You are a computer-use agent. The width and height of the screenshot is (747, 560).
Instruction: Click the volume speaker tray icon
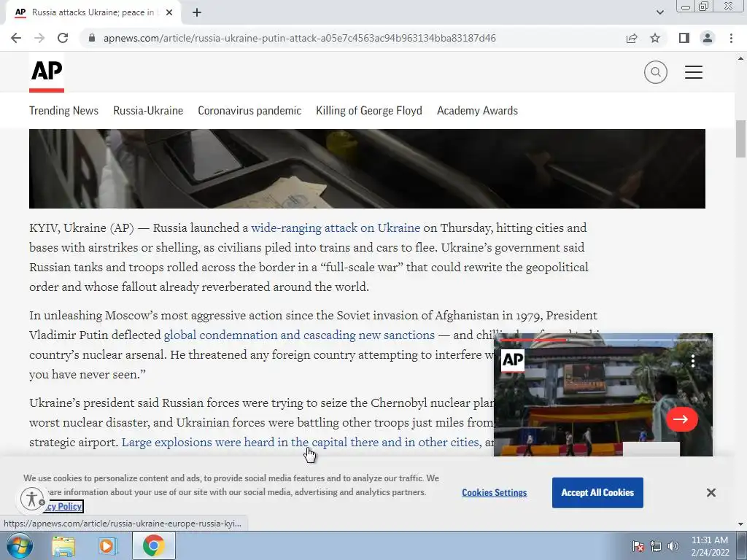[x=673, y=546]
